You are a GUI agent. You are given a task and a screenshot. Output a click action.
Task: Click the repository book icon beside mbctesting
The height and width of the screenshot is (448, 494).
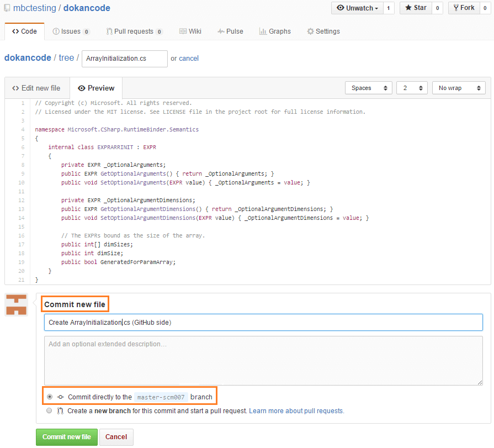7,8
